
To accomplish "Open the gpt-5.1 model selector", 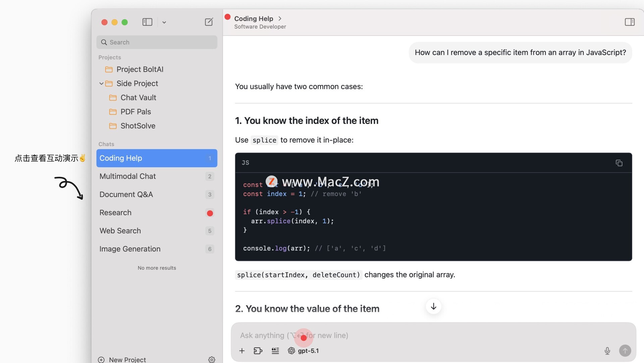I will [x=304, y=351].
